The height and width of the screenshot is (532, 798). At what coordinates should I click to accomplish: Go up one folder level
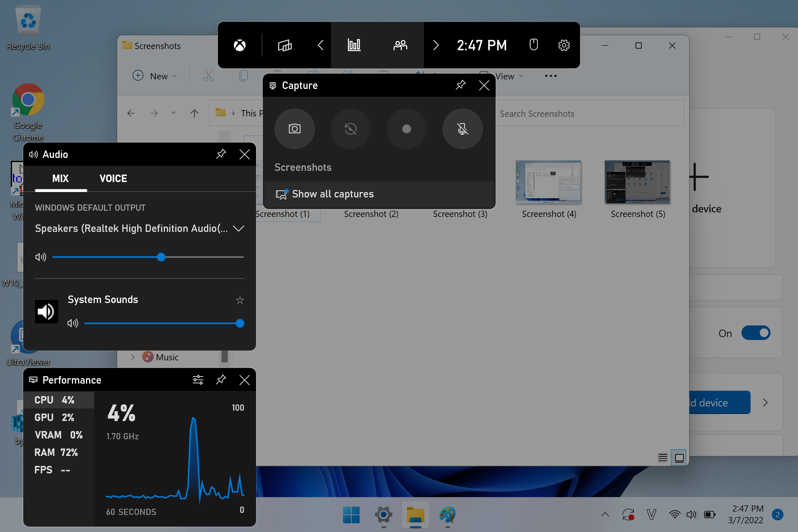tap(194, 113)
